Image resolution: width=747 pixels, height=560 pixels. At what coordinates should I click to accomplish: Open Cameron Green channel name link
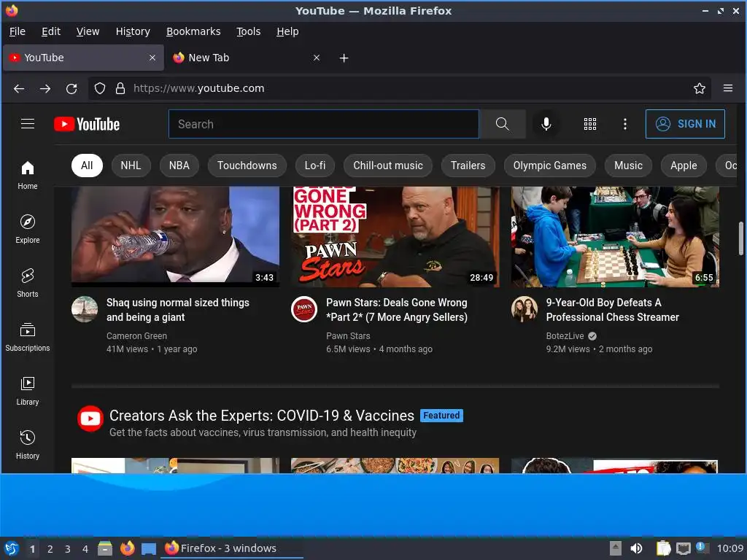[x=136, y=336]
